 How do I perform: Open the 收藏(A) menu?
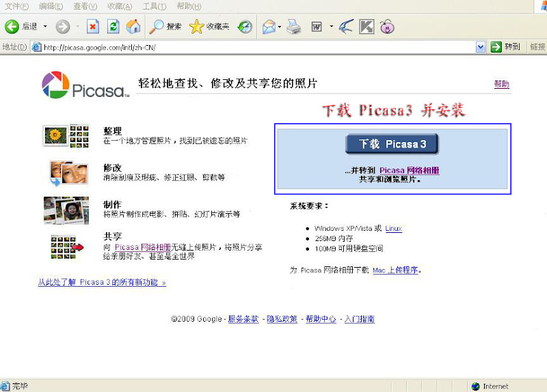click(120, 6)
